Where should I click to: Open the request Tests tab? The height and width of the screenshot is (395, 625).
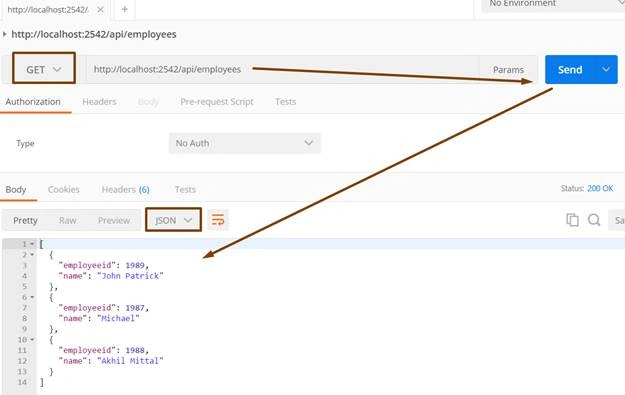(x=285, y=102)
